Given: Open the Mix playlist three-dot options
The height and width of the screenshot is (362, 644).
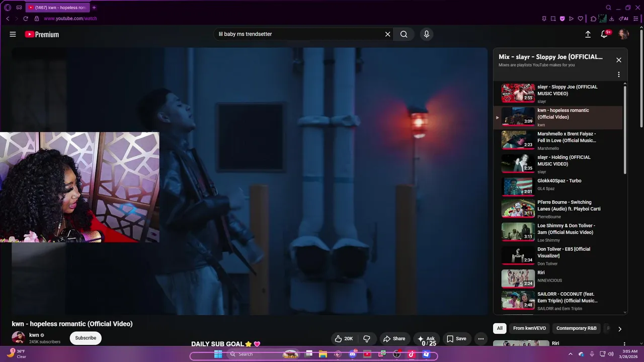Looking at the screenshot, I should tap(618, 74).
